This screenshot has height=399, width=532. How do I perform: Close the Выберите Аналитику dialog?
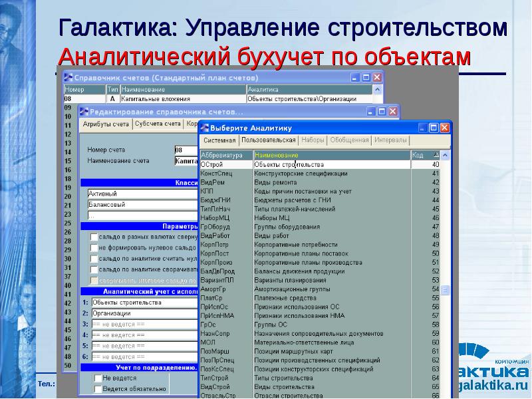pyautogui.click(x=444, y=128)
